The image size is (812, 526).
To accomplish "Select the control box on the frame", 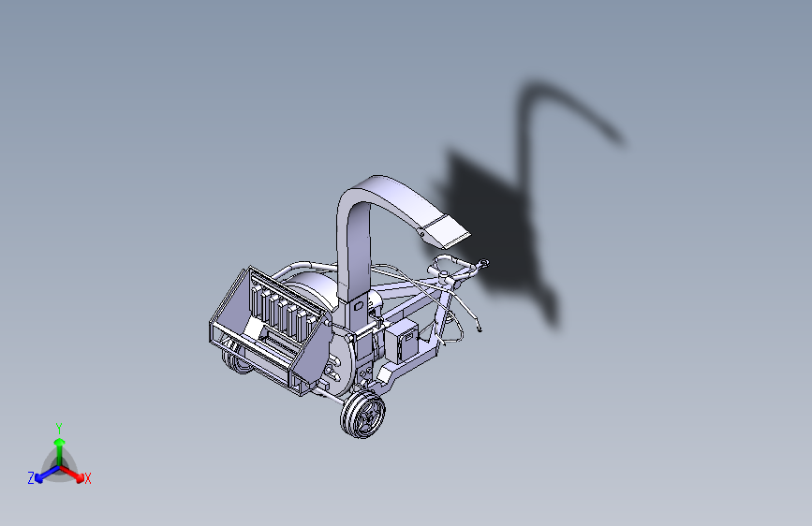I will pyautogui.click(x=402, y=341).
